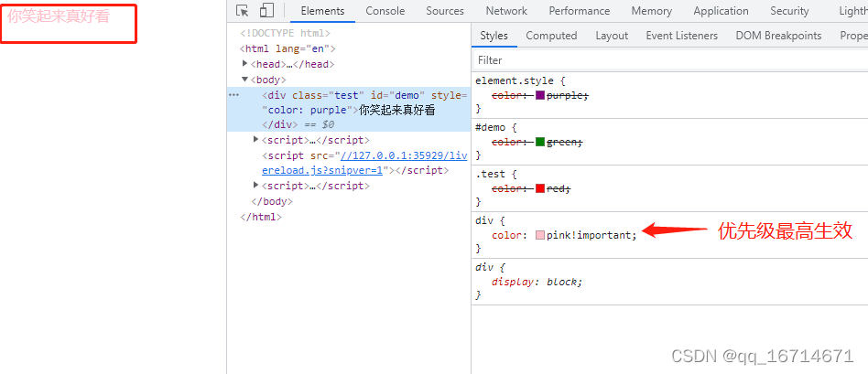Open the Application tab
This screenshot has width=868, height=374.
pos(721,11)
